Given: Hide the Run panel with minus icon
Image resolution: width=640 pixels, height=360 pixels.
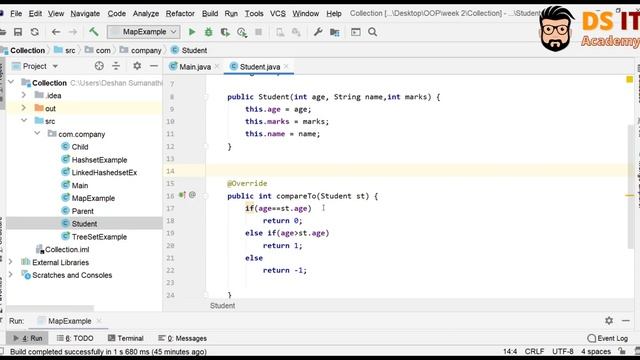Looking at the screenshot, I should pyautogui.click(x=626, y=321).
